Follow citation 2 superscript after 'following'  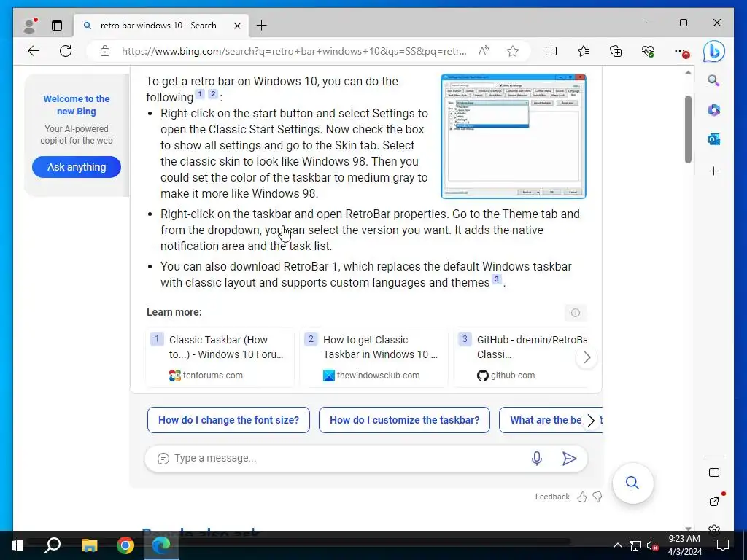tap(213, 94)
